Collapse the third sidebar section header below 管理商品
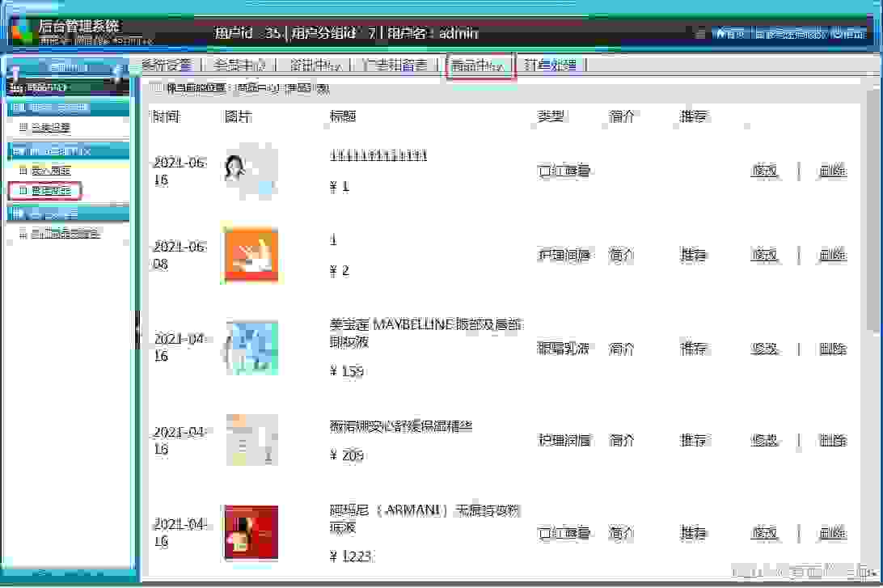Viewport: 883px width, 588px height. point(68,214)
